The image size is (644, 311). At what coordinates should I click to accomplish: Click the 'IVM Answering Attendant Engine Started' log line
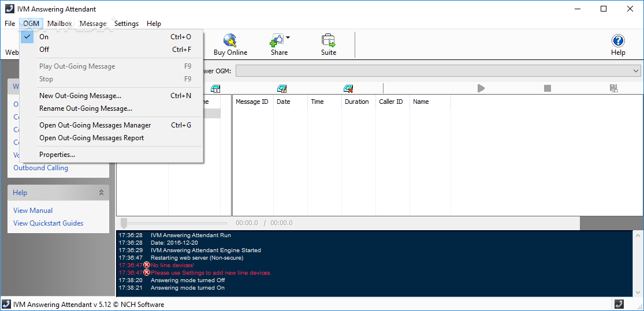point(206,250)
